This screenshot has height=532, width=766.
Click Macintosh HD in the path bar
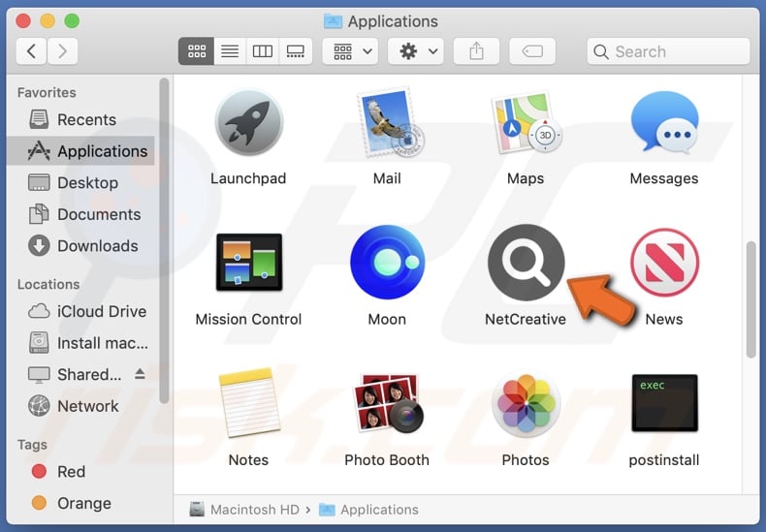[x=244, y=510]
